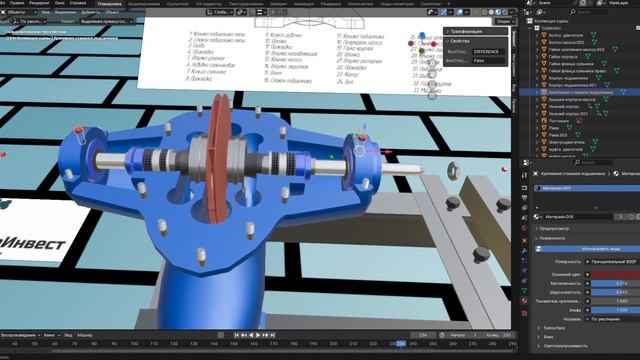
Task: Expand the Болты двигателя outliner item
Action: pos(537,36)
